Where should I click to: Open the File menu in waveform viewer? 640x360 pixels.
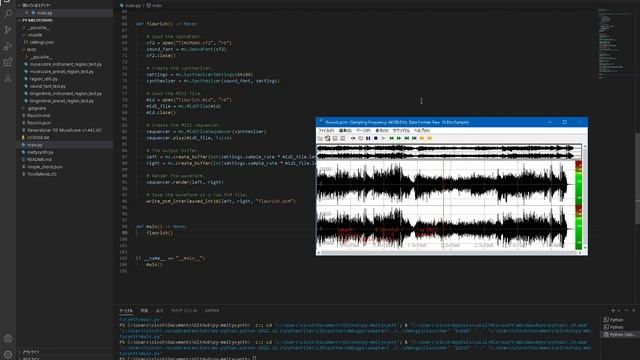pos(326,131)
